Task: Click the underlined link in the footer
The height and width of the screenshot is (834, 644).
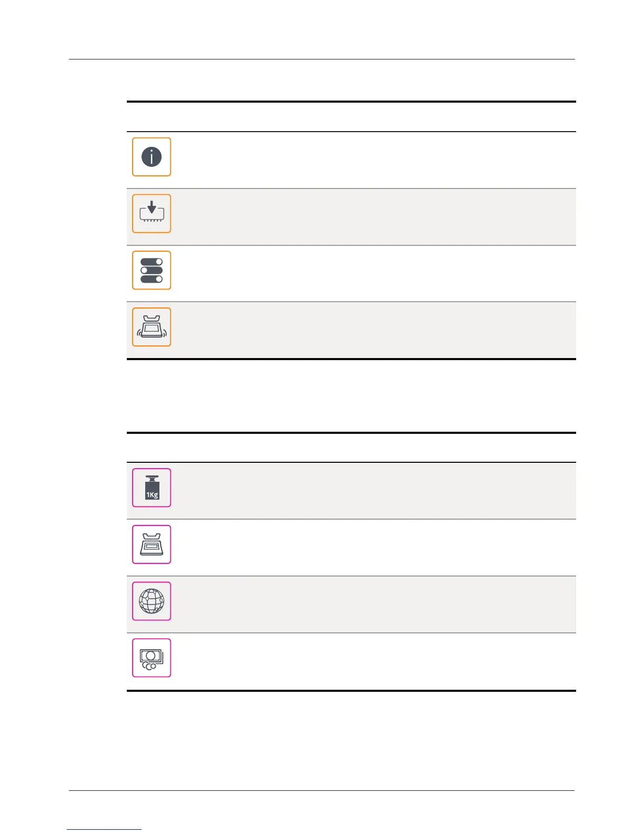Action: [x=104, y=829]
